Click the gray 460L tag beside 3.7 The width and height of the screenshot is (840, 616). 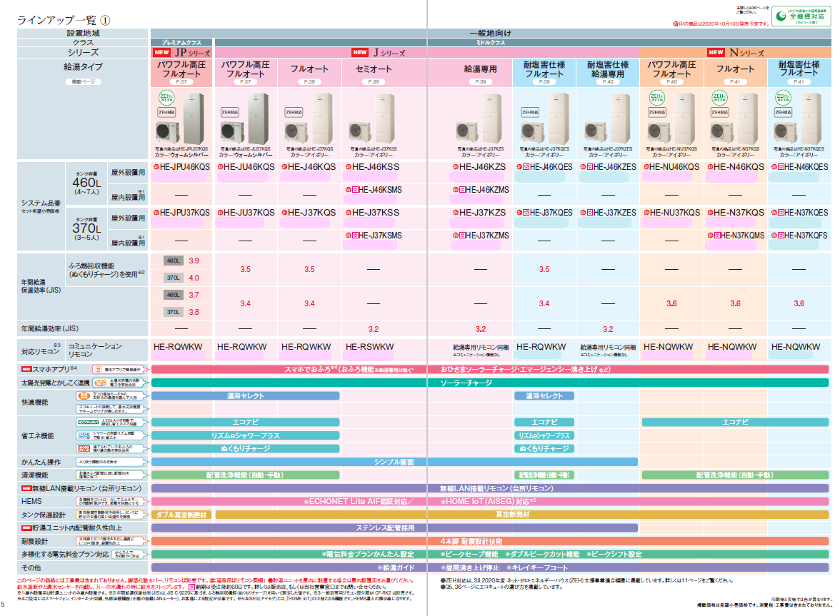174,295
